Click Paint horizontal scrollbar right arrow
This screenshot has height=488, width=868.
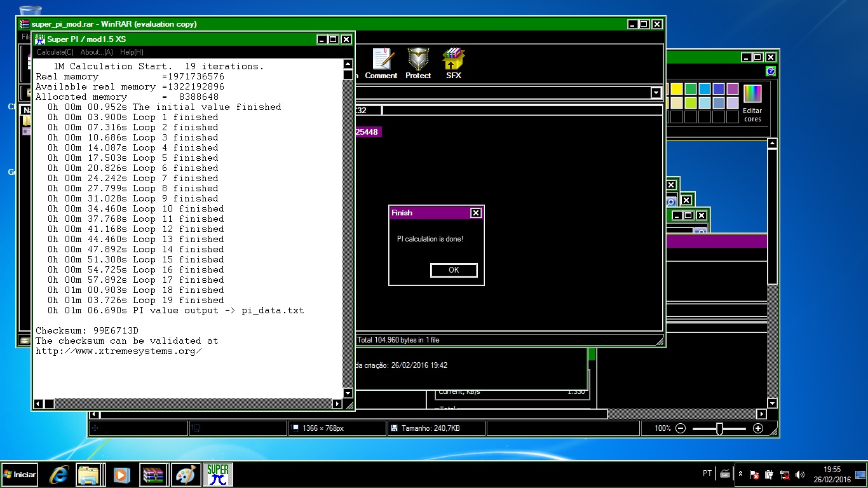(x=761, y=414)
